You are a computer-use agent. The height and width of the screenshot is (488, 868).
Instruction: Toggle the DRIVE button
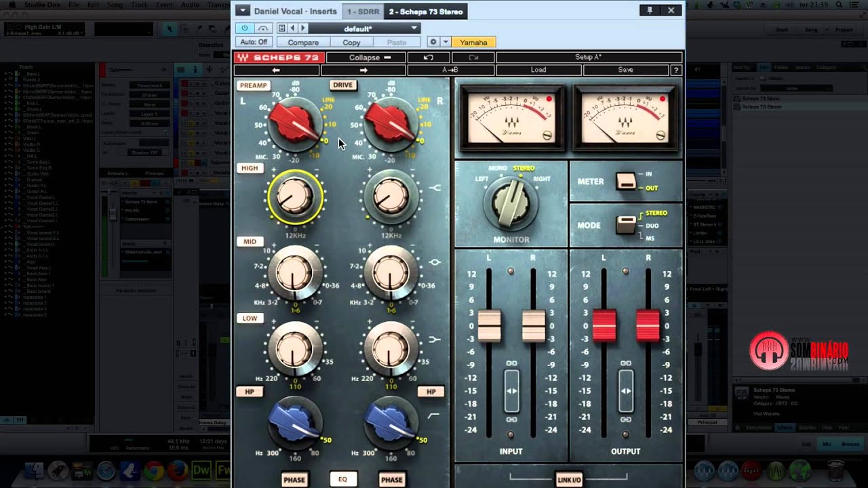tap(343, 85)
